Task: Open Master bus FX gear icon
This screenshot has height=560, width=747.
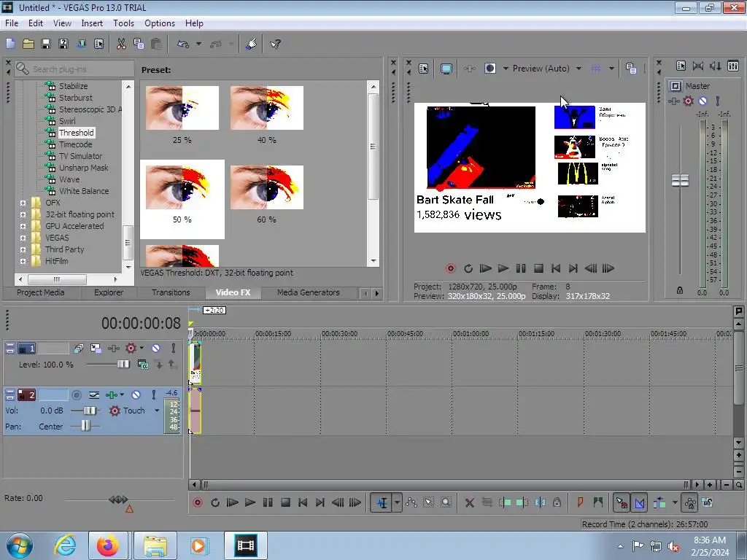Action: (689, 101)
